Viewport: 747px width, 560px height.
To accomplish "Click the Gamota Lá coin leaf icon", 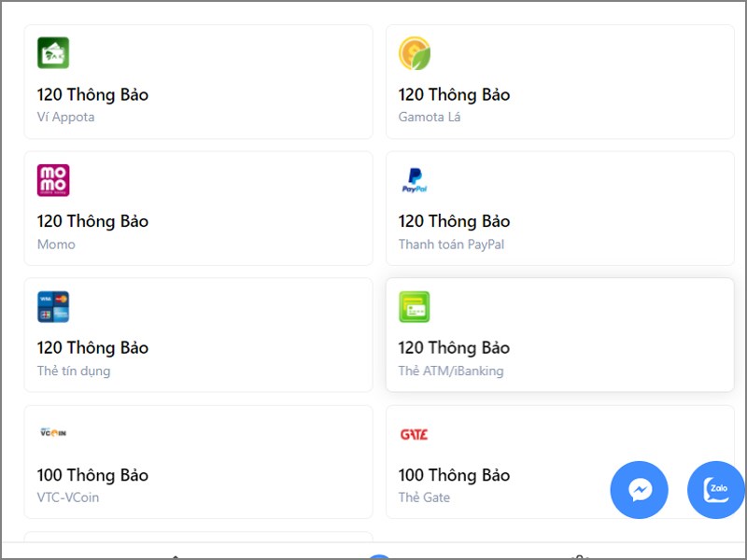I will coord(415,53).
